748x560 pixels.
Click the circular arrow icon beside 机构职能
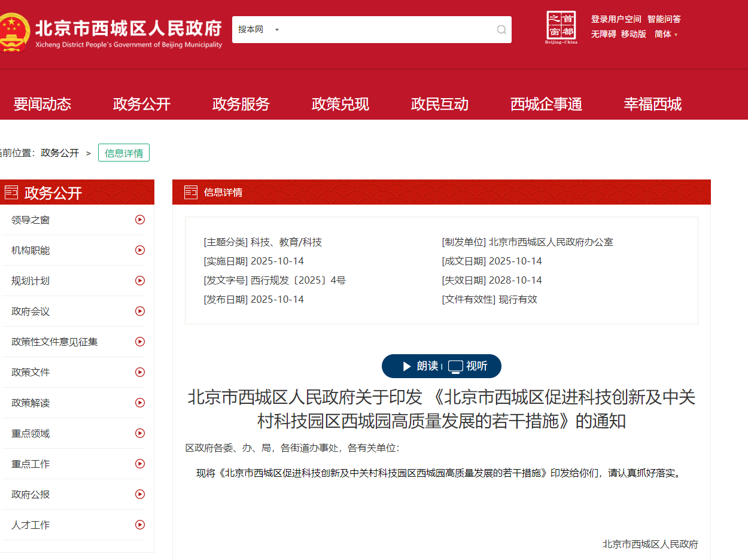point(140,250)
